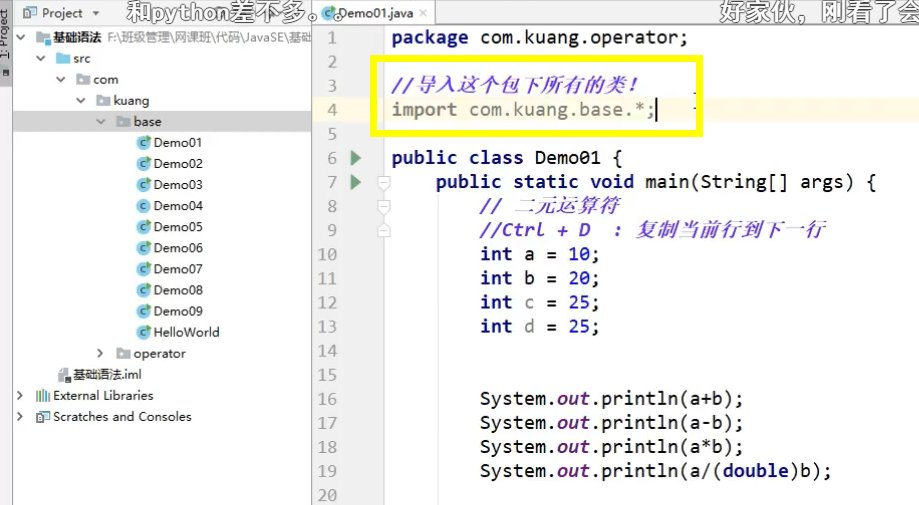
Task: Close the Demo01.java tab
Action: (x=424, y=13)
